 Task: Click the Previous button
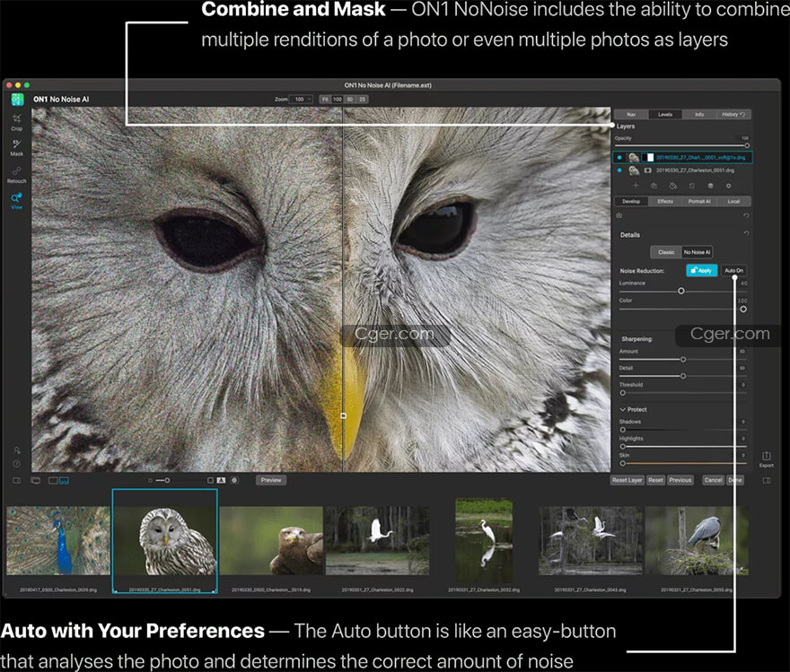(680, 480)
